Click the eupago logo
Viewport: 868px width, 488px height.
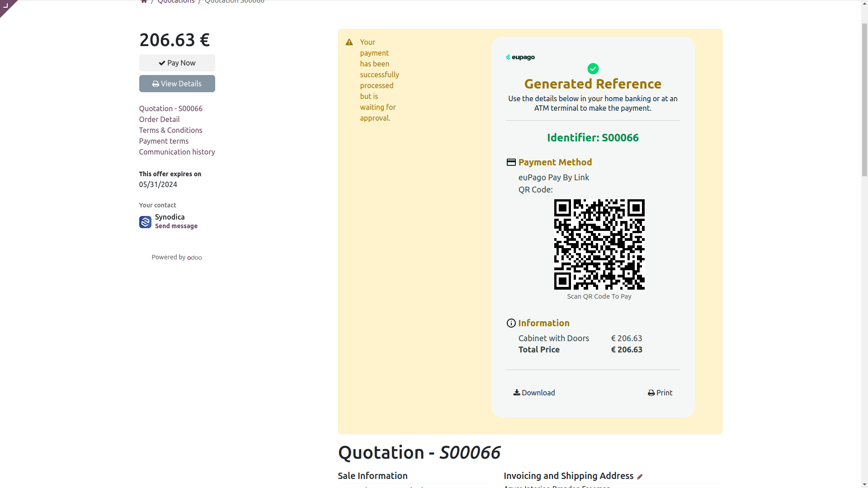[520, 57]
